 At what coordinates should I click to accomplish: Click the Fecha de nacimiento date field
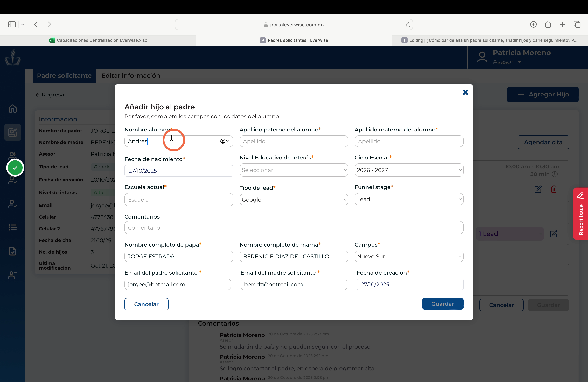[179, 171]
